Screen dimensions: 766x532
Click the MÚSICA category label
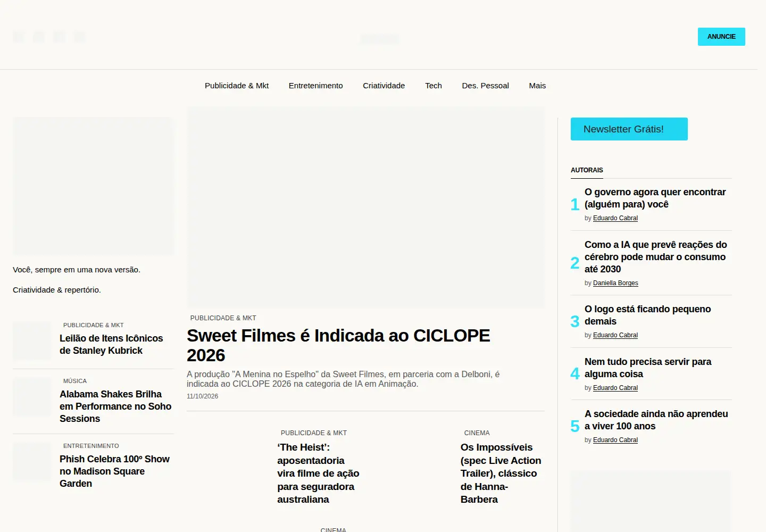75,381
